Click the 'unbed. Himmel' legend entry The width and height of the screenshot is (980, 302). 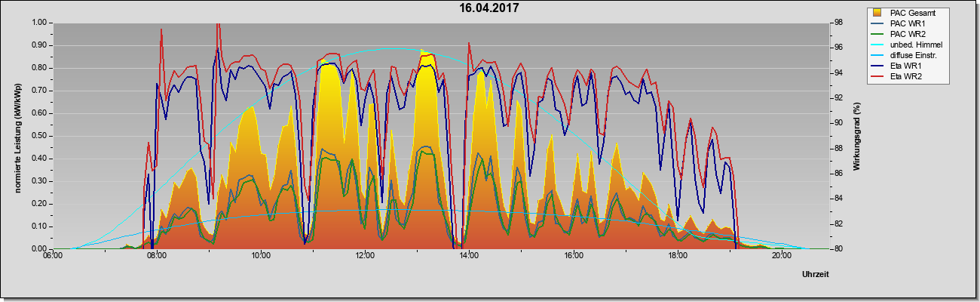pyautogui.click(x=916, y=45)
